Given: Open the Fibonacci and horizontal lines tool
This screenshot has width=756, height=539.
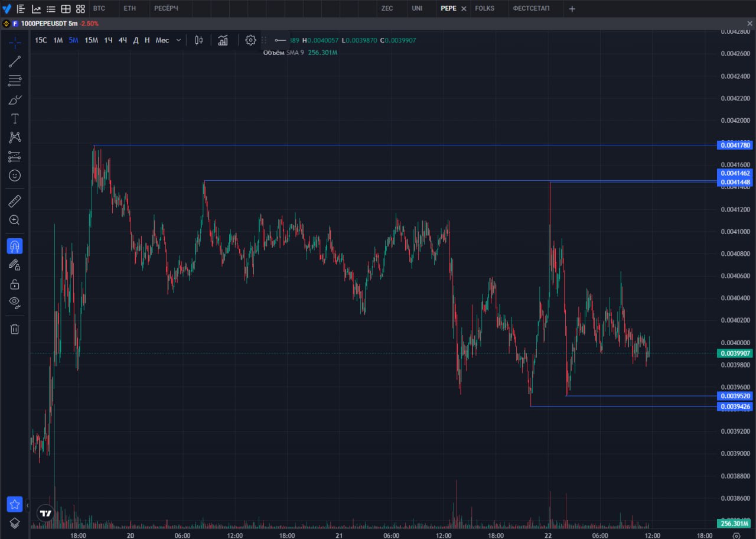Looking at the screenshot, I should [15, 80].
